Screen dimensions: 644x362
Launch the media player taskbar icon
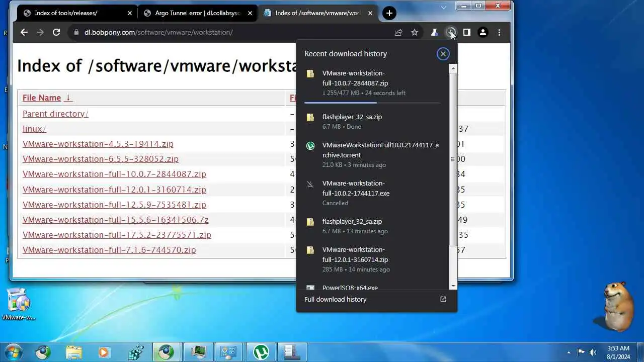(104, 352)
